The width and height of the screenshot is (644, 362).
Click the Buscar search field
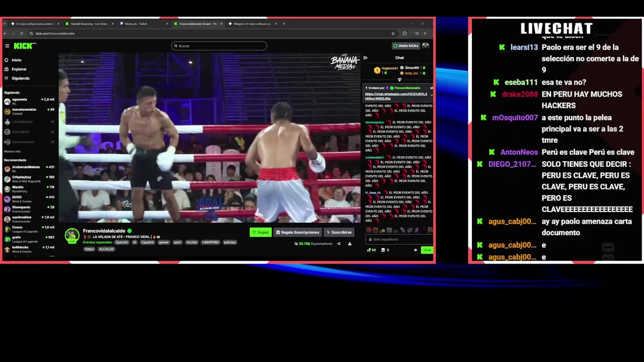[x=219, y=46]
